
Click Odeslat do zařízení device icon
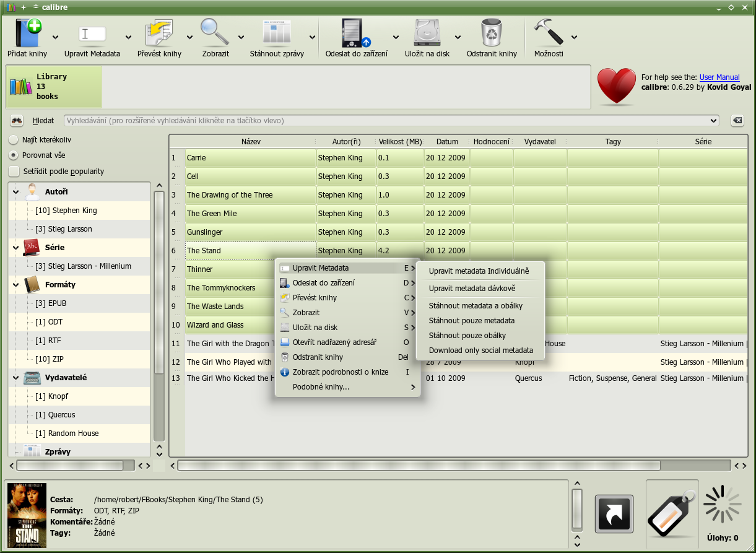click(356, 32)
